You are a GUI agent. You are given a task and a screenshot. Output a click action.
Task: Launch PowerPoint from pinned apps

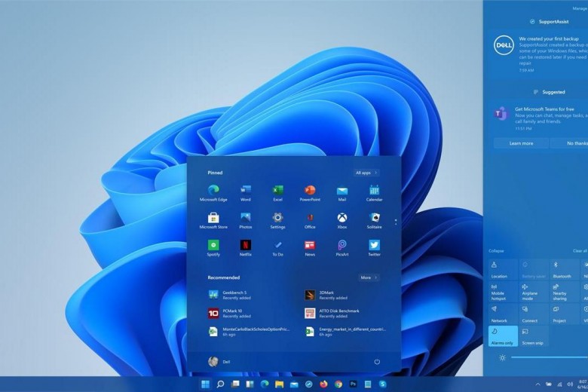pos(310,193)
